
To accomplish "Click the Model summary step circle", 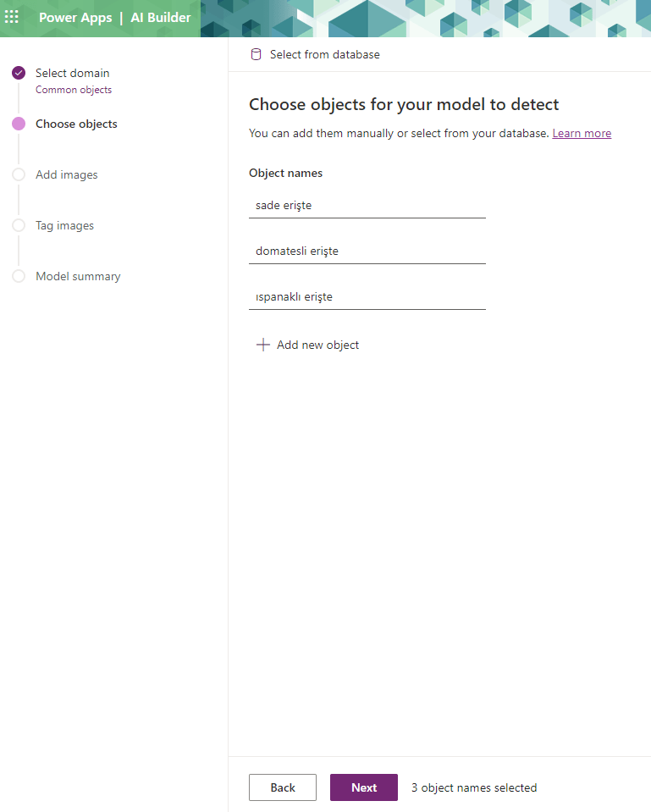I will (19, 277).
